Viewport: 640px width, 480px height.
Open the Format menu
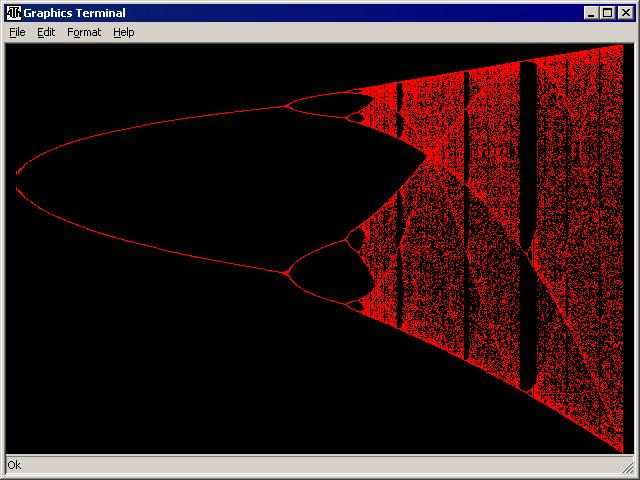84,32
